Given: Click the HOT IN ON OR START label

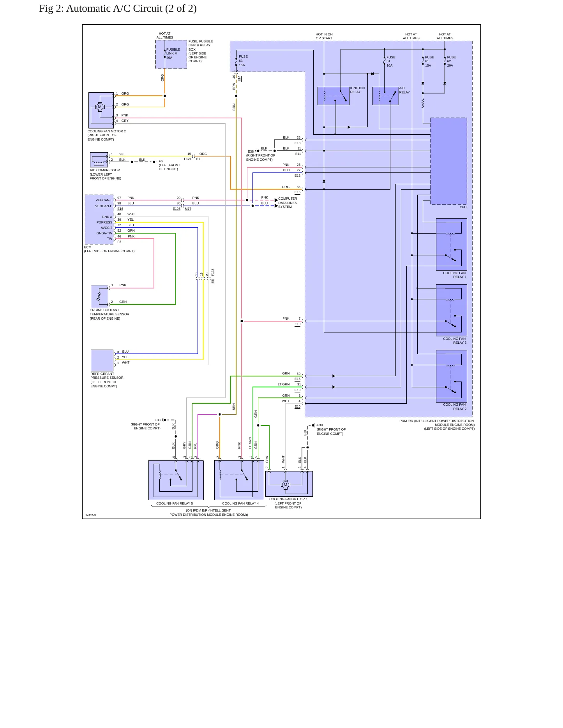Looking at the screenshot, I should click(324, 36).
